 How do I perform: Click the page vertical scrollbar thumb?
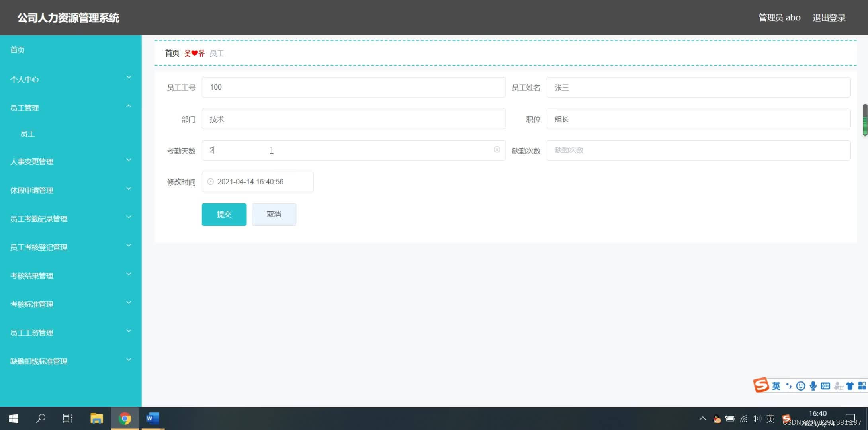click(x=865, y=120)
